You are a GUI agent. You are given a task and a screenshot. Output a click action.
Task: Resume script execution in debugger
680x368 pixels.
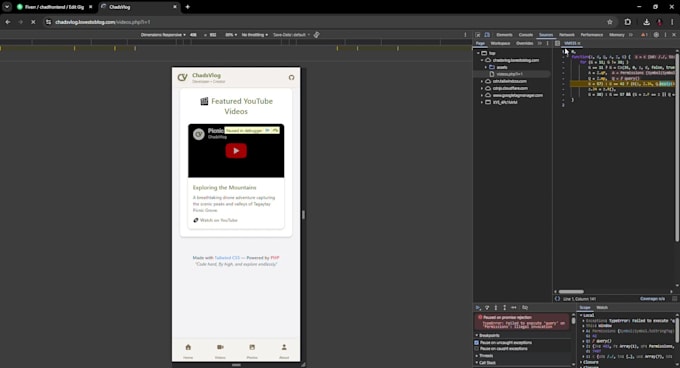point(478,307)
